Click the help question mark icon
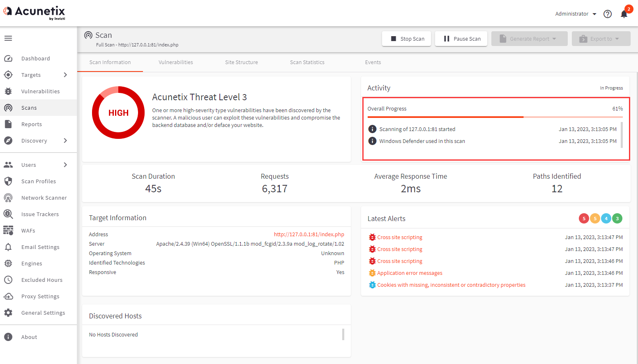The image size is (638, 364). (608, 14)
